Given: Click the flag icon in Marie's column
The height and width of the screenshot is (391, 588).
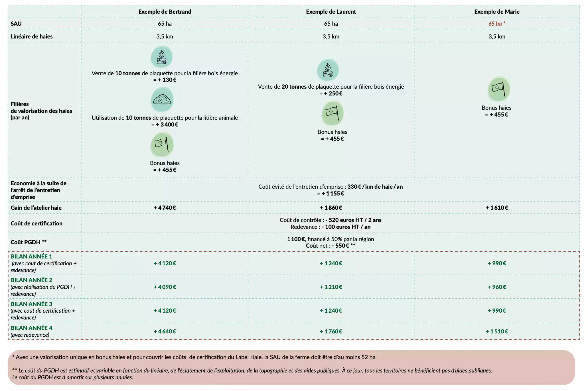Looking at the screenshot, I should click(499, 89).
